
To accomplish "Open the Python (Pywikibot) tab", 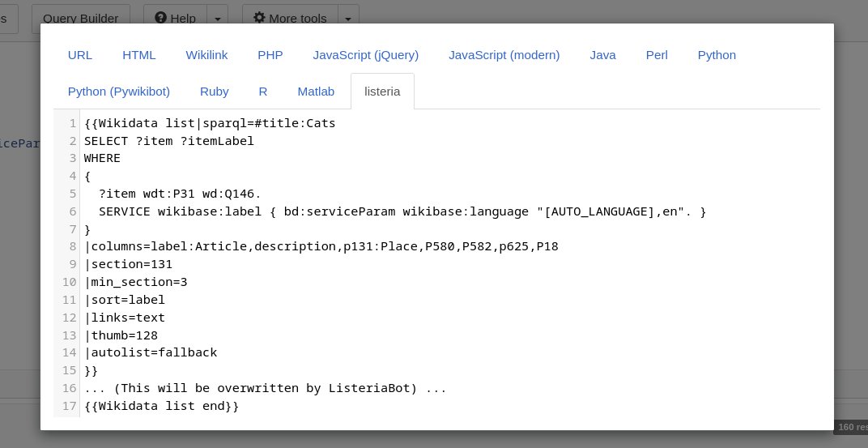I will pos(118,92).
